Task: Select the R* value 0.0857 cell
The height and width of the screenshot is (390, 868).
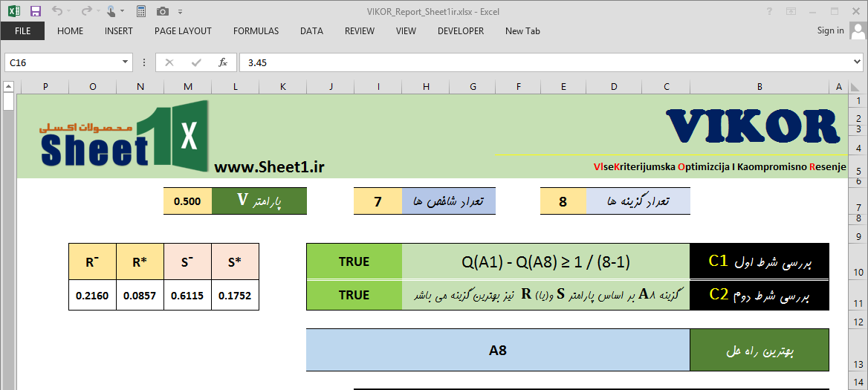Action: (140, 296)
